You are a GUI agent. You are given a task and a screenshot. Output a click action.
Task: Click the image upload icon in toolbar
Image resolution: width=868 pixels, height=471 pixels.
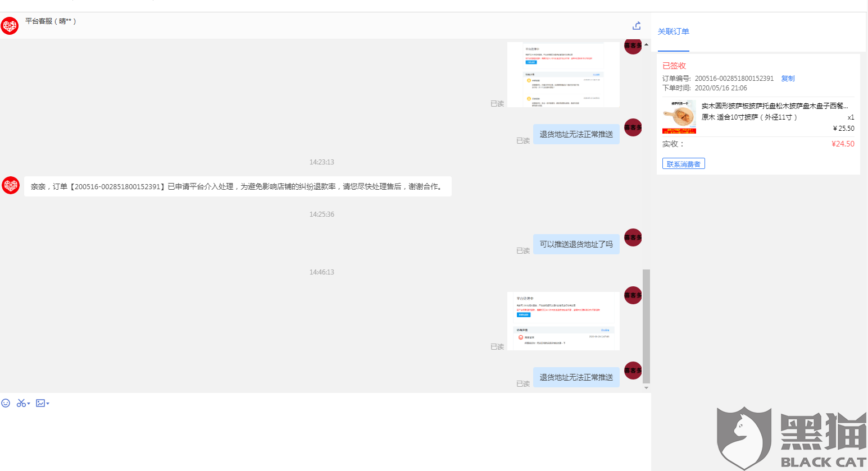click(39, 403)
